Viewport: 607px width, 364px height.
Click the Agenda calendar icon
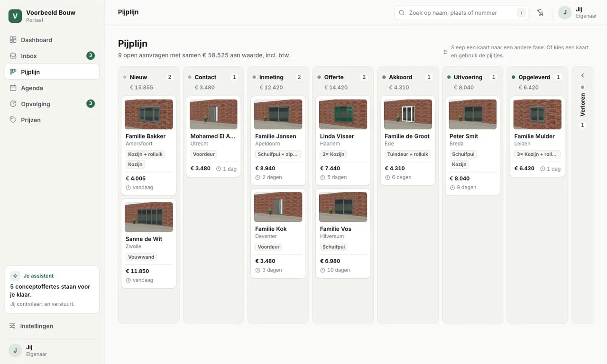tap(13, 88)
